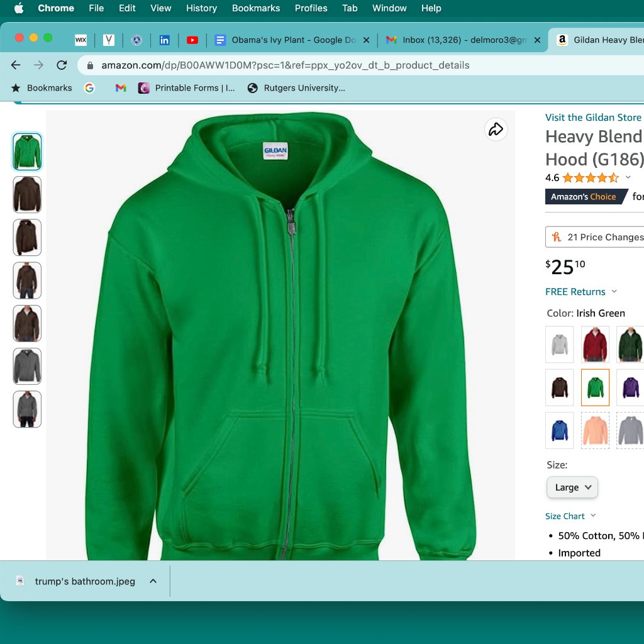Select the model wearing gray hoodie thumbnail
Screen dimensions: 644x644
pos(27,409)
